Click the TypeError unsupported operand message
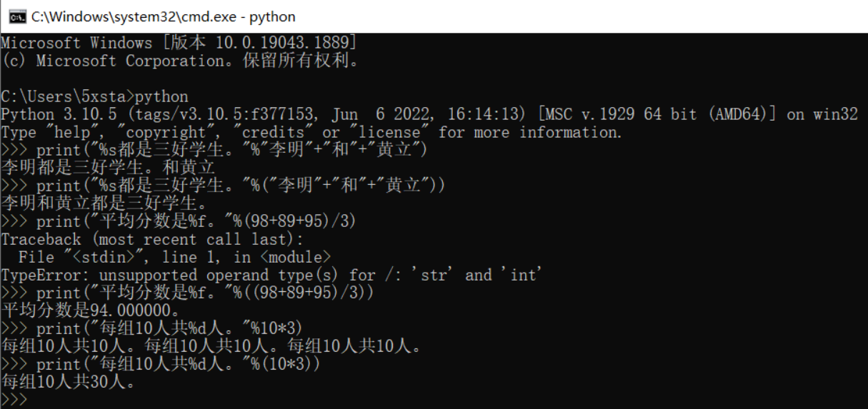This screenshot has width=868, height=409. (x=272, y=275)
